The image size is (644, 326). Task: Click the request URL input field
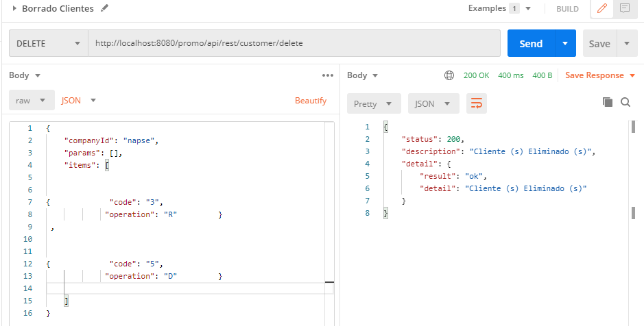(294, 43)
